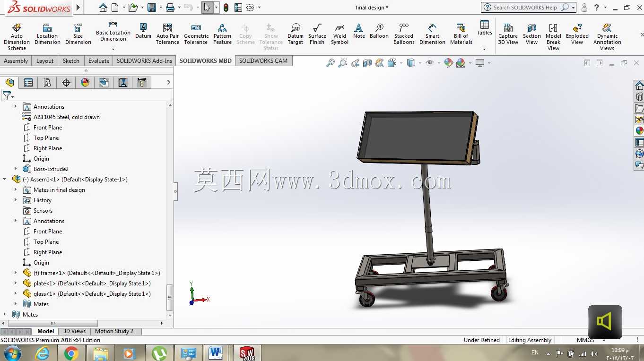Click Capture 3D View
The image size is (644, 361).
[508, 34]
